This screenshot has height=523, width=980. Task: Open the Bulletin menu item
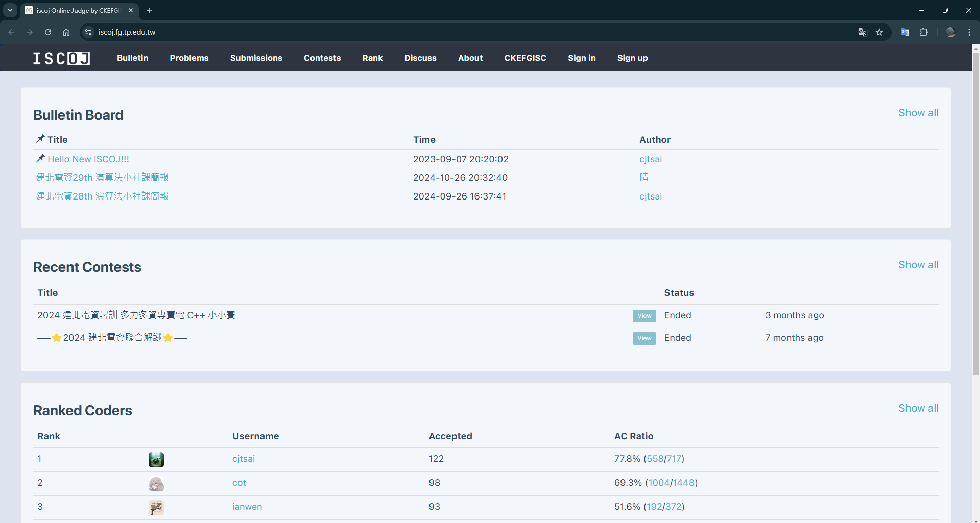point(133,58)
